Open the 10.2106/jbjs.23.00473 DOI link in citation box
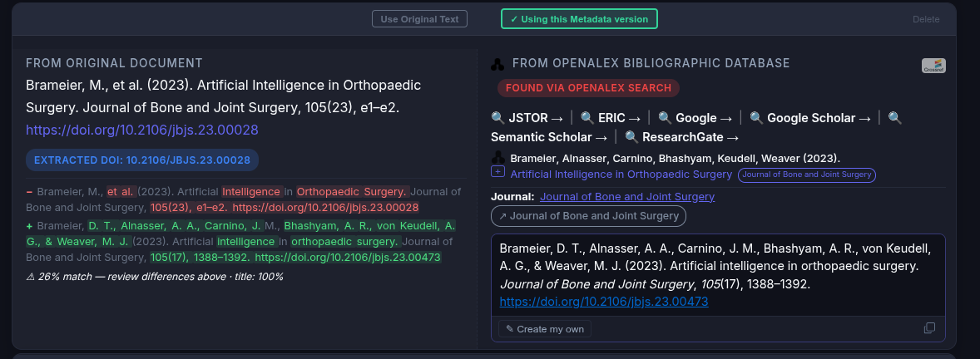Image resolution: width=980 pixels, height=359 pixels. (604, 302)
